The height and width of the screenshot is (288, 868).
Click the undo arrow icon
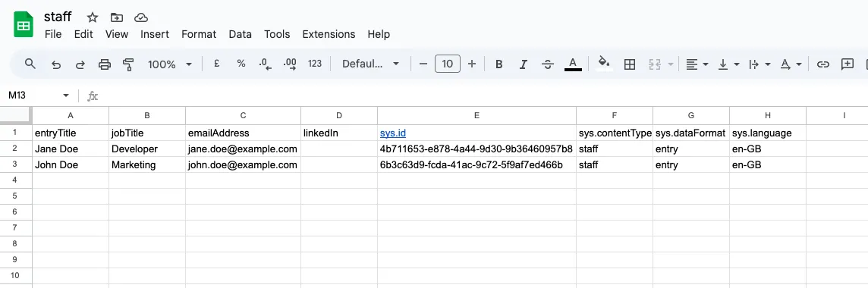click(x=56, y=64)
